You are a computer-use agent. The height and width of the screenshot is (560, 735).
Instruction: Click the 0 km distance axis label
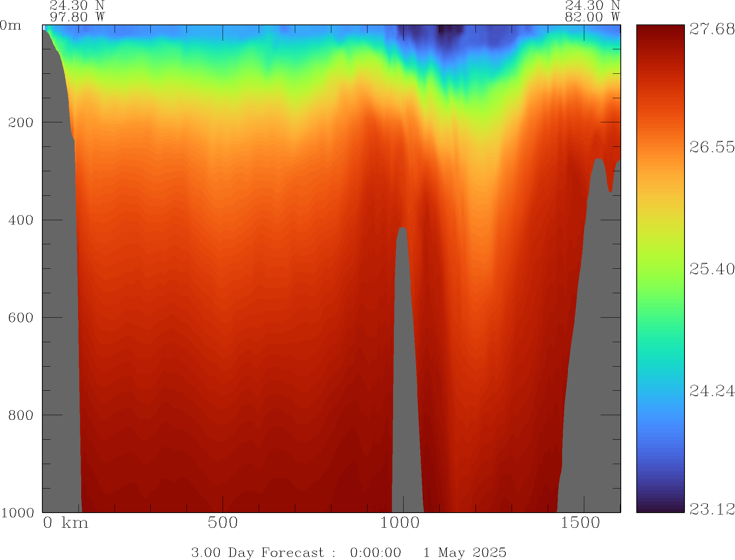pos(65,523)
